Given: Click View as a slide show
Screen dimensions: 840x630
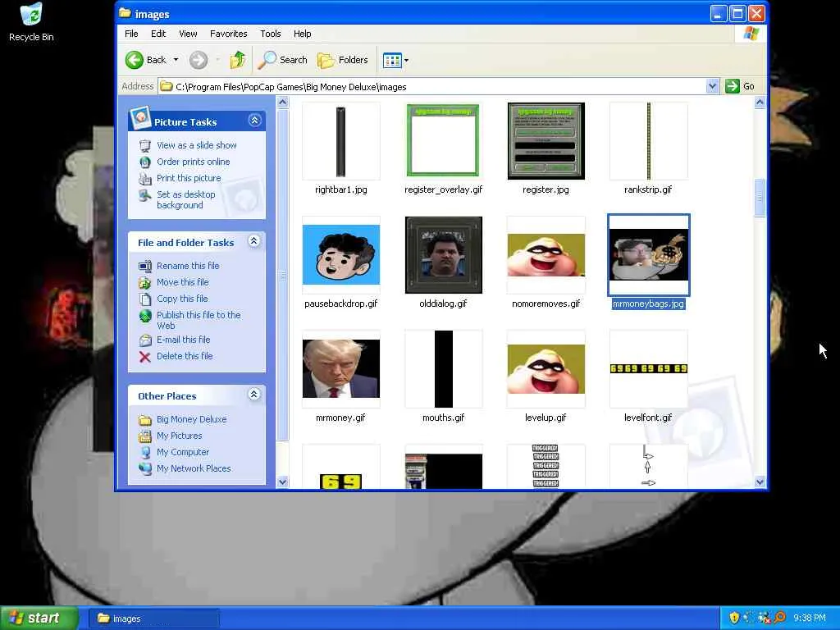Looking at the screenshot, I should tap(197, 145).
